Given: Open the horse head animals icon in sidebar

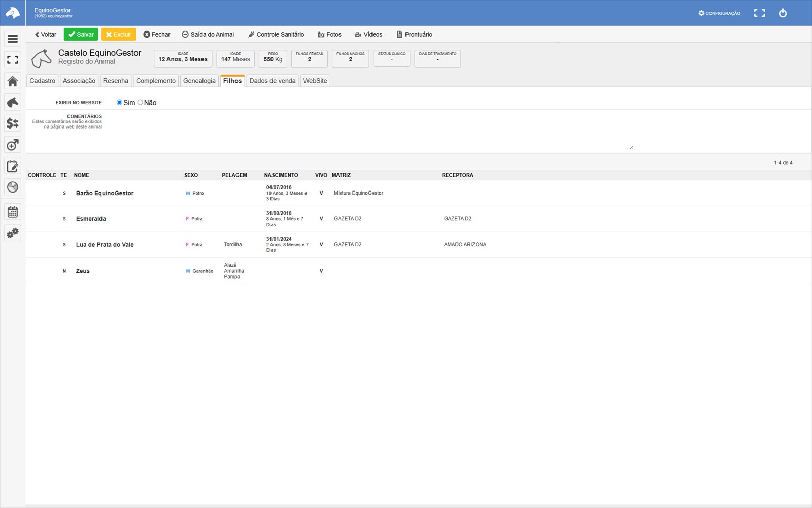Looking at the screenshot, I should tap(13, 102).
